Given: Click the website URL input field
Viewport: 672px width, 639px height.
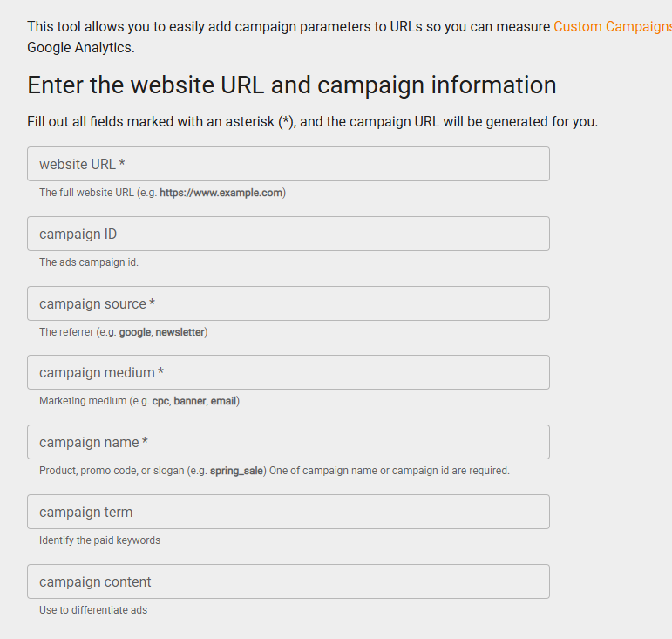Looking at the screenshot, I should click(x=288, y=164).
